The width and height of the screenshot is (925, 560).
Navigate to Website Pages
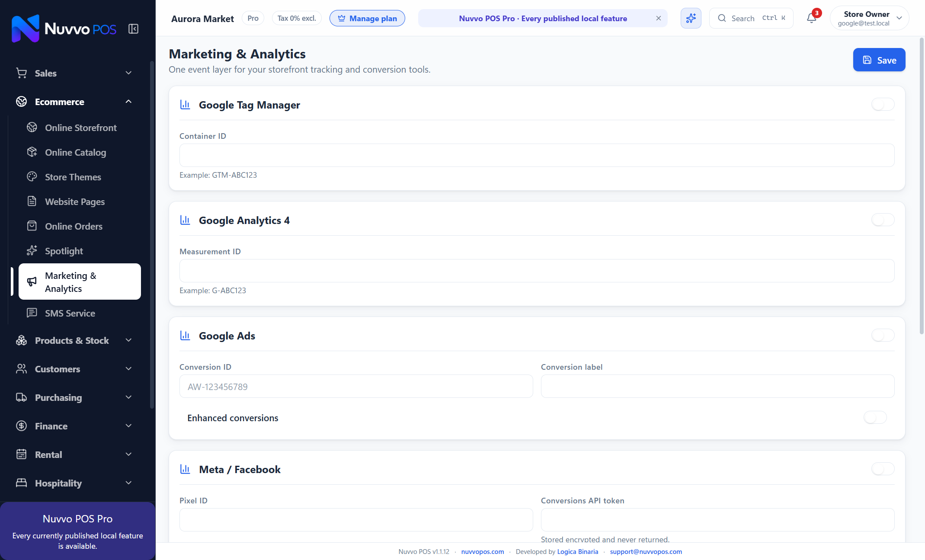tap(80, 202)
